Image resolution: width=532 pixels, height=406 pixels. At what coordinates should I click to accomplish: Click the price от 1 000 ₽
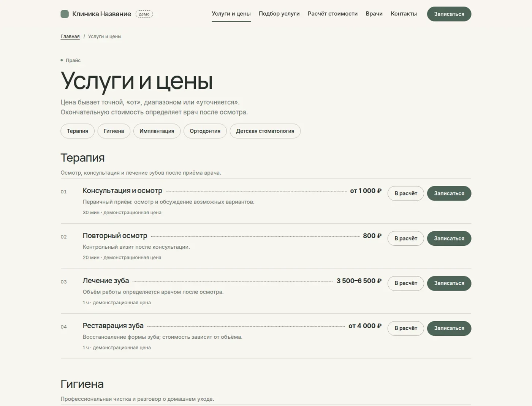366,191
